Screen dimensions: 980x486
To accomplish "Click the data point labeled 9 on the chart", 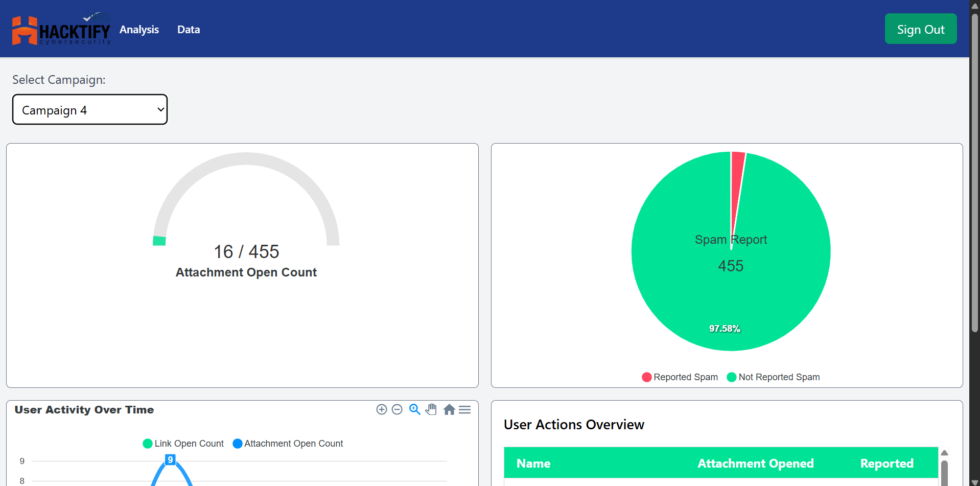I will tap(171, 460).
